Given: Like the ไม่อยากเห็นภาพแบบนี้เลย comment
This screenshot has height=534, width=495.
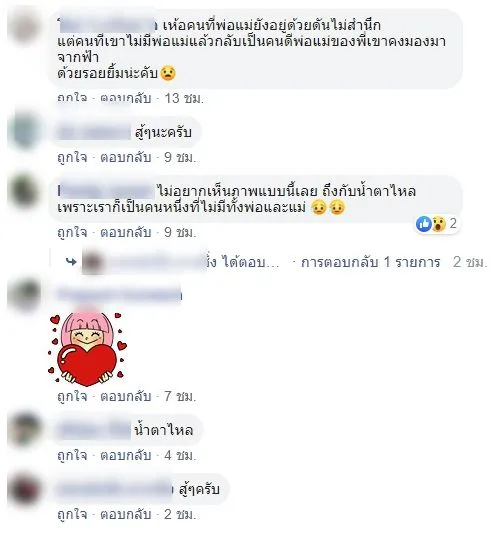Looking at the screenshot, I should (x=72, y=233).
